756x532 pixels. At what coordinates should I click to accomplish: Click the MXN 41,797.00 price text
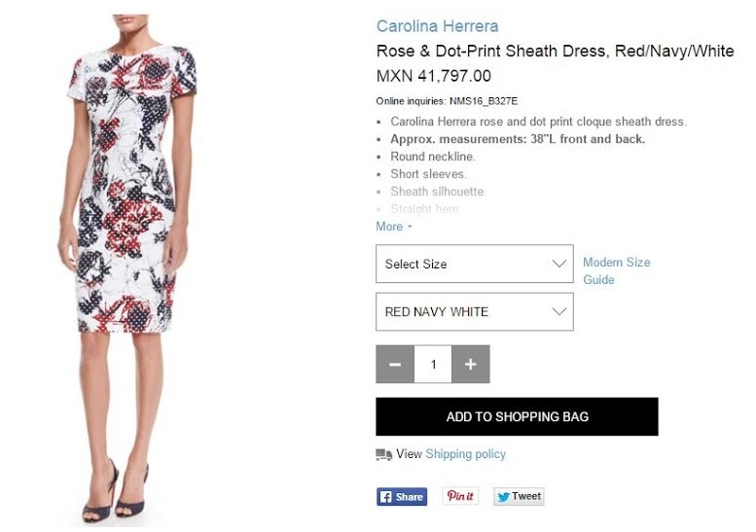(x=433, y=76)
